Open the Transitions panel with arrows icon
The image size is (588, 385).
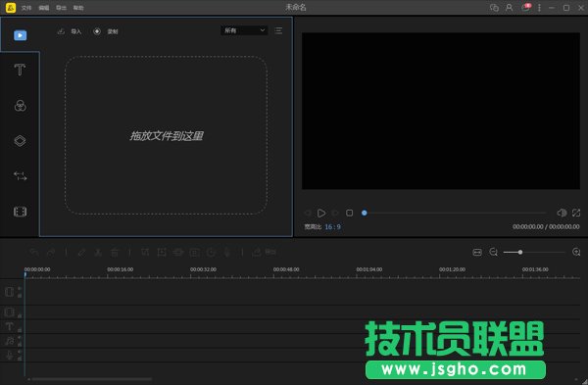[x=20, y=175]
